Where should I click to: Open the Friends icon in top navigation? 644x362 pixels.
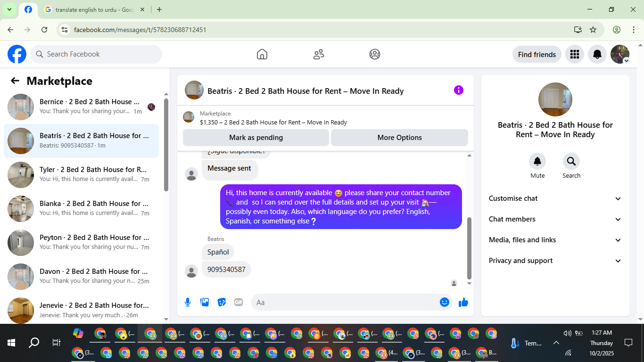pos(319,54)
